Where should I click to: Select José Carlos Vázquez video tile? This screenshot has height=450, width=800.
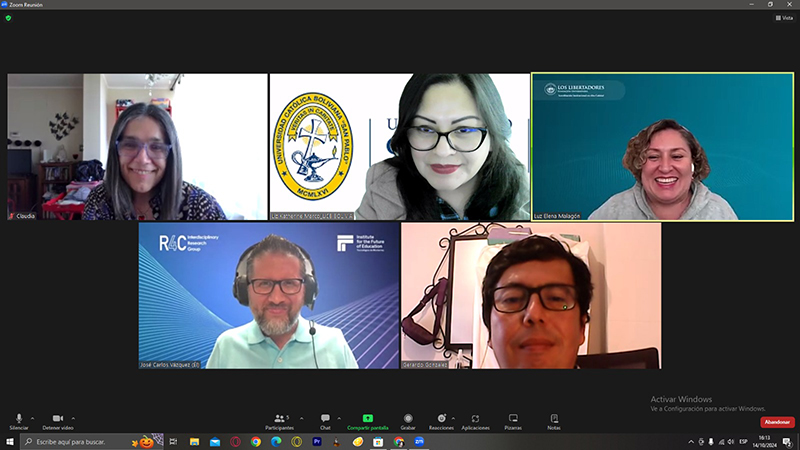tap(269, 296)
